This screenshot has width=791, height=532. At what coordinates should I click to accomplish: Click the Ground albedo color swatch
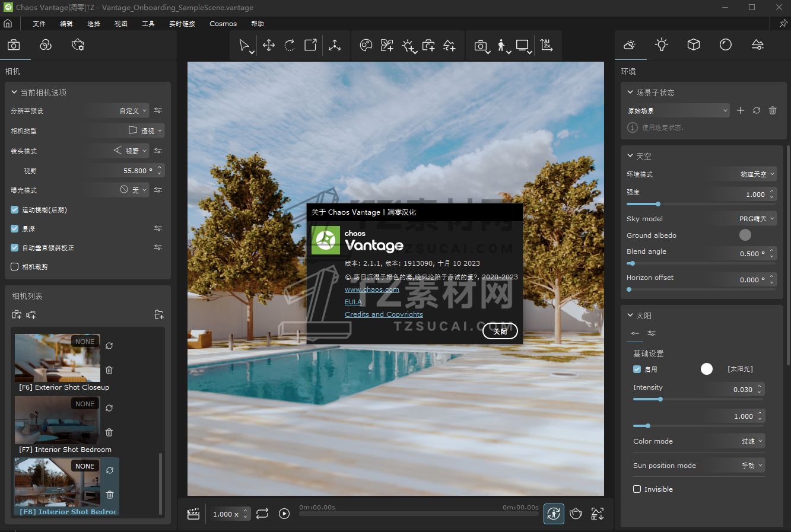click(745, 235)
